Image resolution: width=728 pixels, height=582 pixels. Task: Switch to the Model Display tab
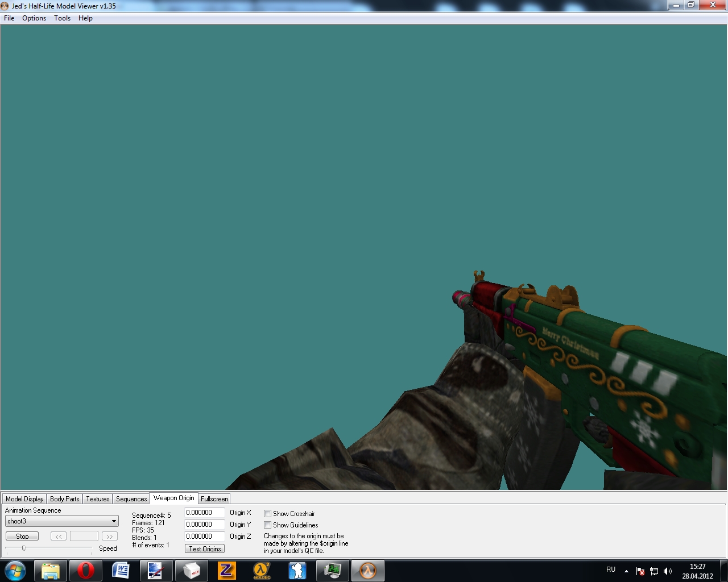24,499
